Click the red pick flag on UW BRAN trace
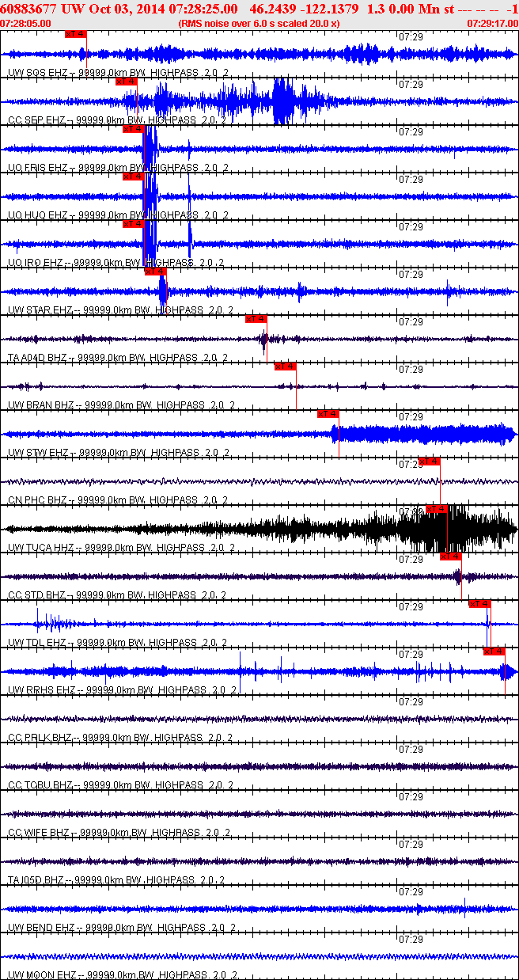The height and width of the screenshot is (980, 519). click(286, 367)
